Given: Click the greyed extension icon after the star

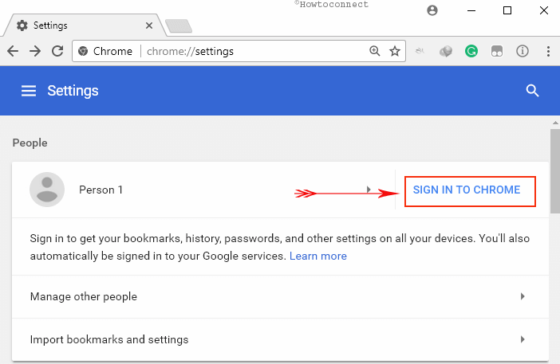Looking at the screenshot, I should click(420, 51).
